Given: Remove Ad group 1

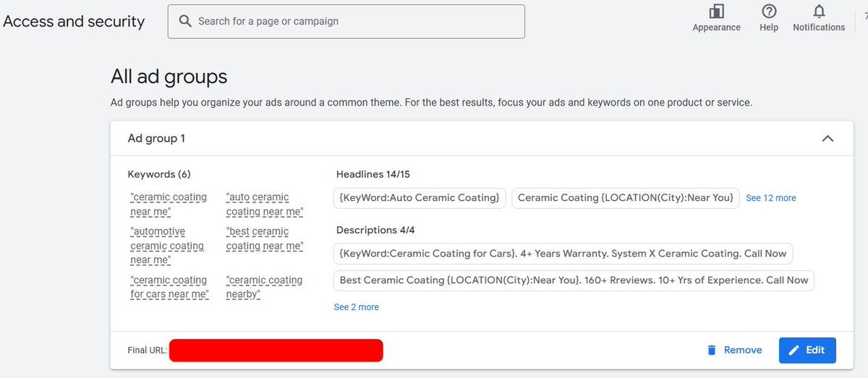Looking at the screenshot, I should [734, 350].
